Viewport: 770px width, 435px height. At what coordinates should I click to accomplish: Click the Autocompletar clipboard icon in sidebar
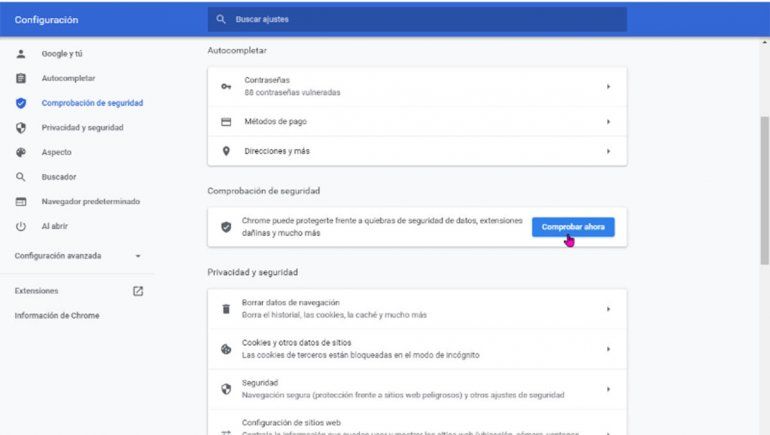pyautogui.click(x=20, y=78)
